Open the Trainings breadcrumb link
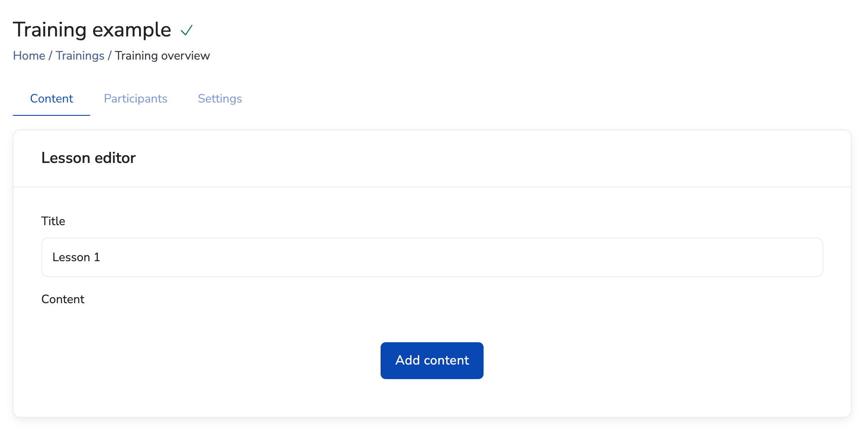This screenshot has width=868, height=434. pos(80,55)
